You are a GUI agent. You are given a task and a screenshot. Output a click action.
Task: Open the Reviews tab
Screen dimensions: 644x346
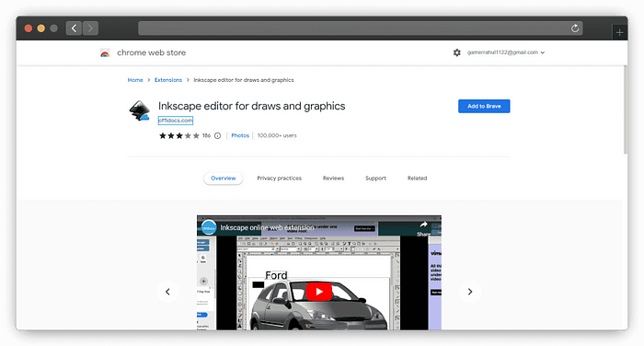tap(333, 179)
